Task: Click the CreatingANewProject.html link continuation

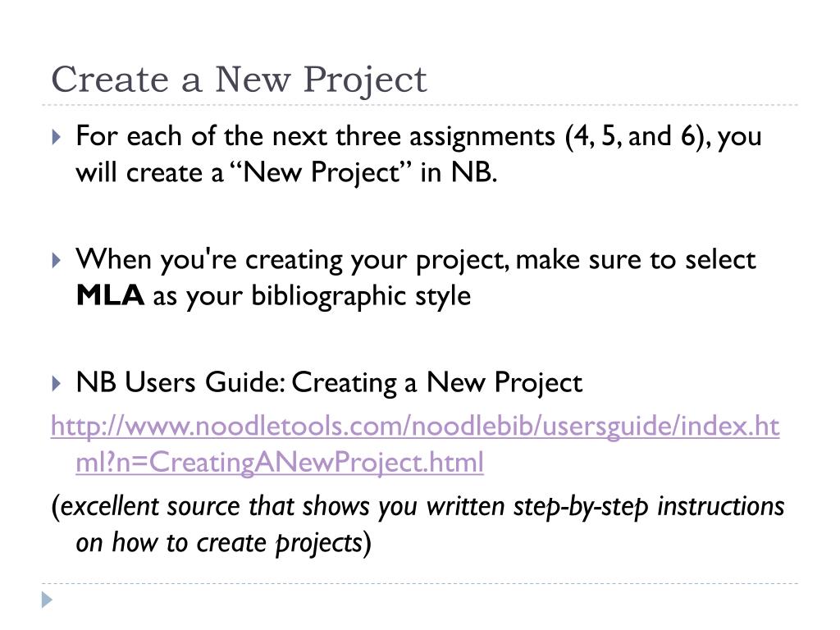Action: pos(280,463)
